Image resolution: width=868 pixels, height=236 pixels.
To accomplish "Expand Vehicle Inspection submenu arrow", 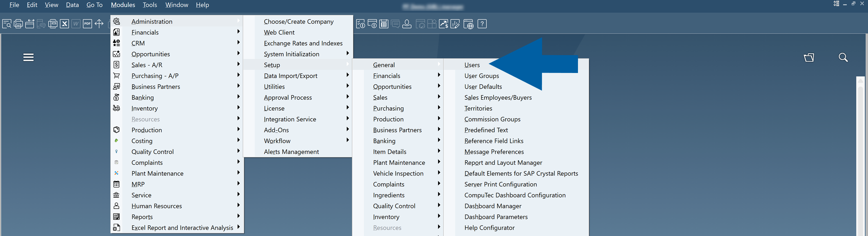I will coord(439,173).
